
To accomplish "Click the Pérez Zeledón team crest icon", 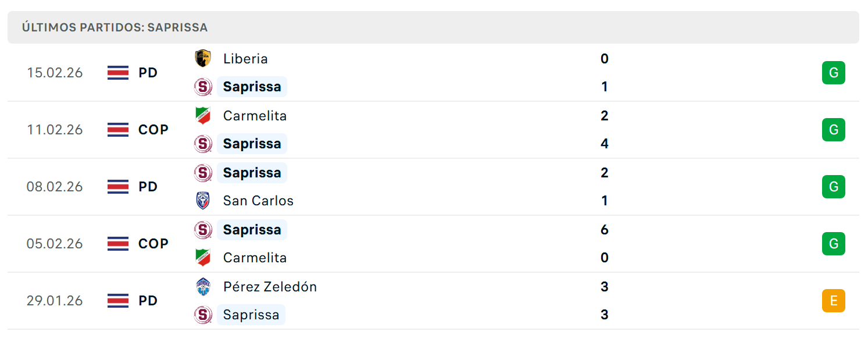I will coord(202,287).
